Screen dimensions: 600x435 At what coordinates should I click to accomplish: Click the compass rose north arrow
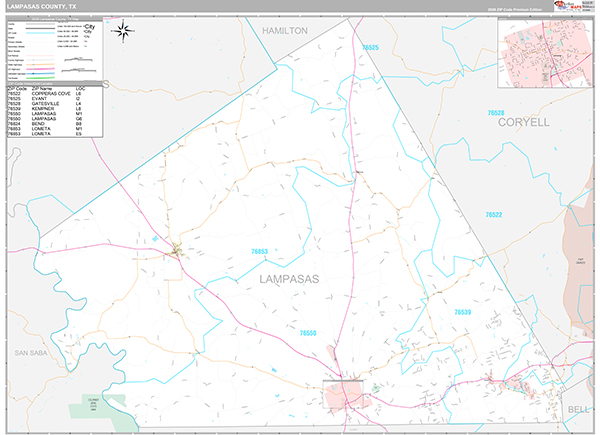(125, 30)
